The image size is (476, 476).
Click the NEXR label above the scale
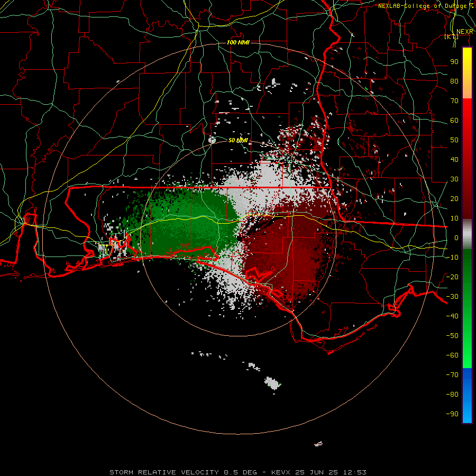[x=465, y=32]
